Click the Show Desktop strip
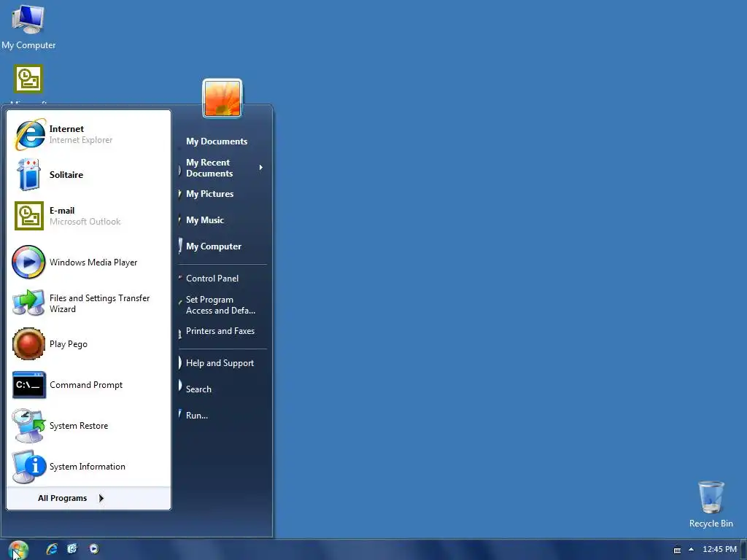 [743, 550]
